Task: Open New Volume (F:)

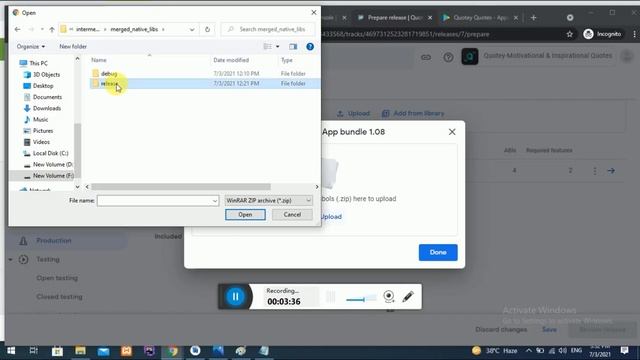Action: pyautogui.click(x=53, y=176)
